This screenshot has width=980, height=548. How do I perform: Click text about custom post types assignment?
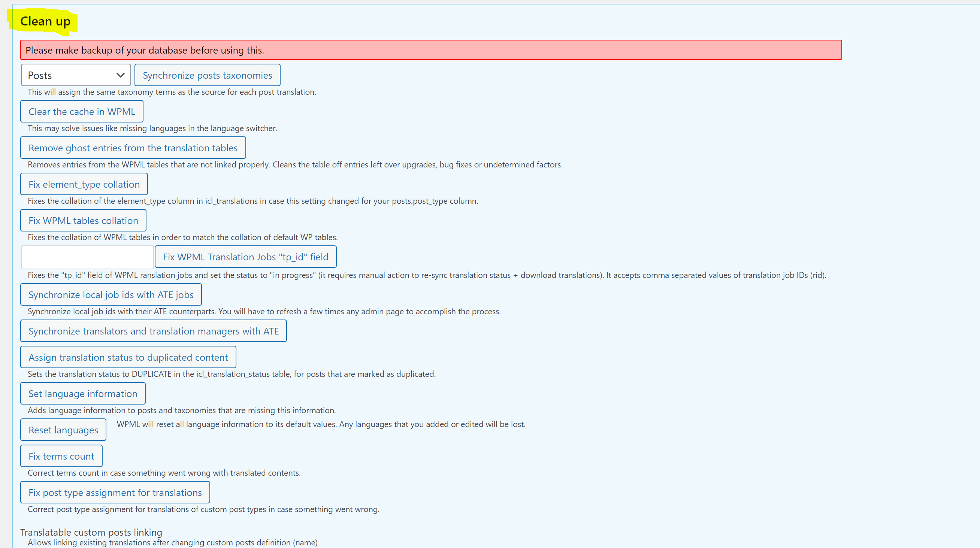point(203,509)
